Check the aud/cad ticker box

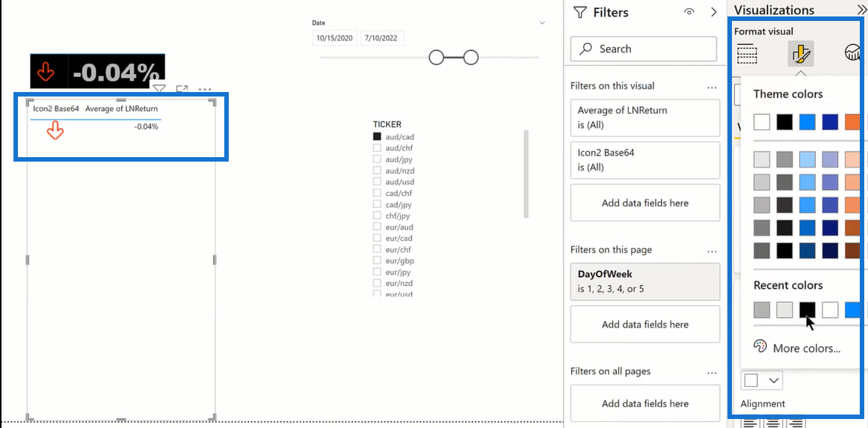pos(377,136)
